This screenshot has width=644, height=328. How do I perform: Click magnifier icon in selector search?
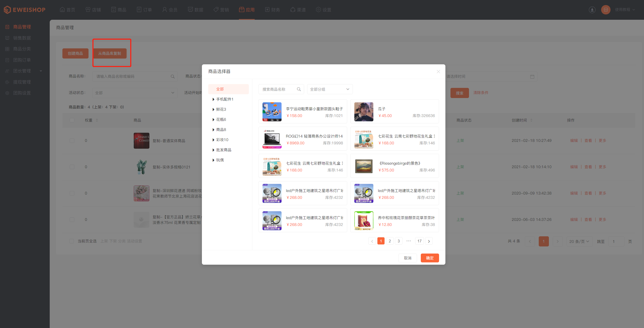point(299,89)
